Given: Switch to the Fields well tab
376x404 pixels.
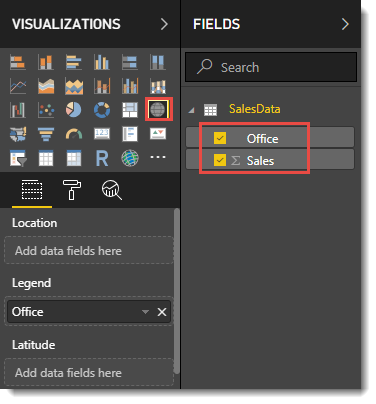Looking at the screenshot, I should pos(32,190).
